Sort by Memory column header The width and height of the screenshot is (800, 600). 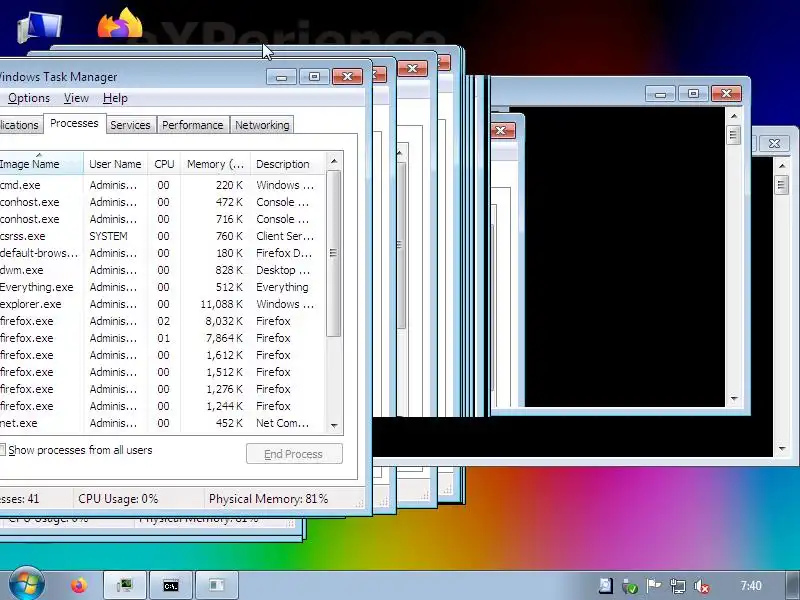pos(215,164)
